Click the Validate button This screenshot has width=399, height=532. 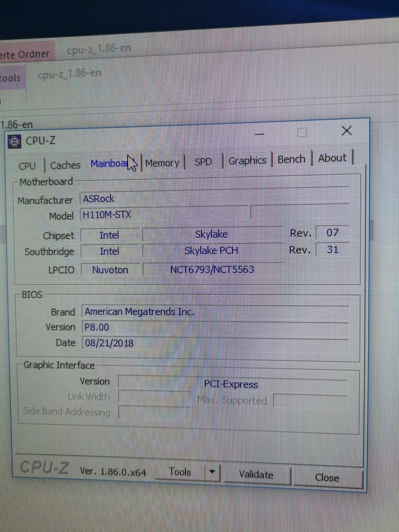click(256, 474)
